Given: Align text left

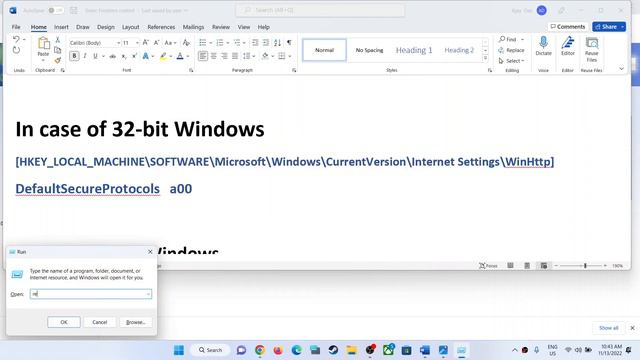Looking at the screenshot, I should pos(203,56).
